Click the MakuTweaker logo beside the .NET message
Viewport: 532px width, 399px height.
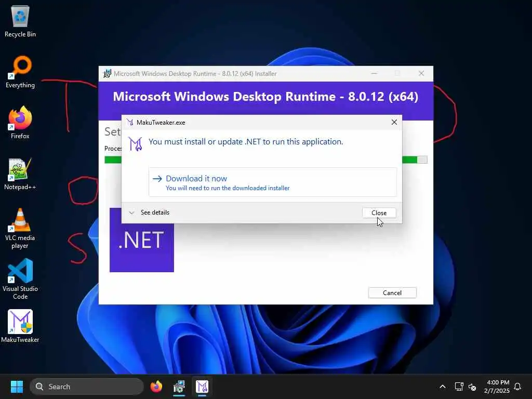[136, 143]
